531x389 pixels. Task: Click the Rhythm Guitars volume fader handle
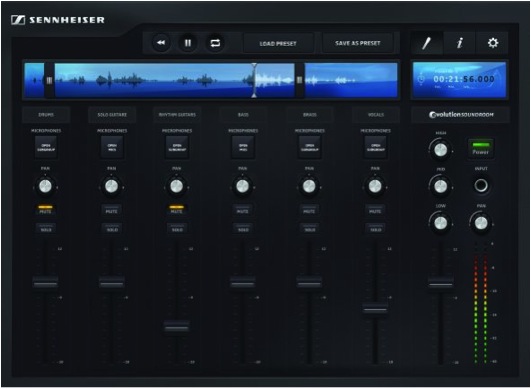click(176, 326)
